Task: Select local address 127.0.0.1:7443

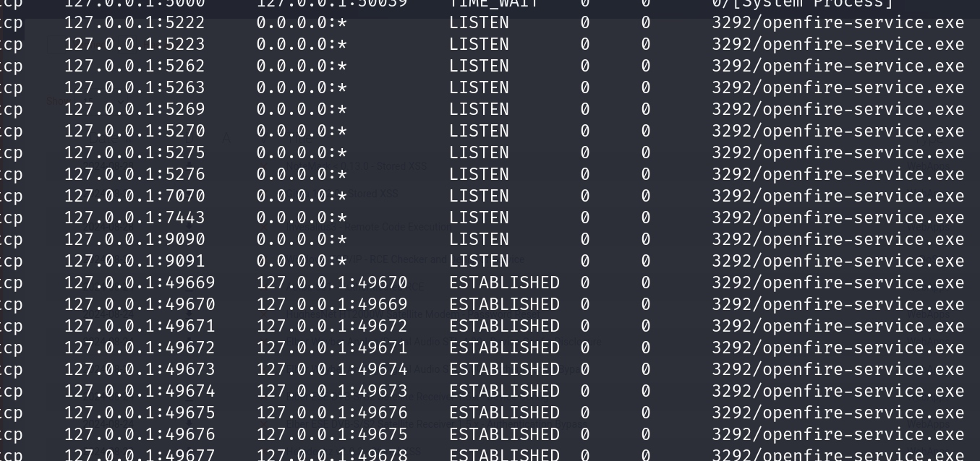Action: click(x=135, y=217)
